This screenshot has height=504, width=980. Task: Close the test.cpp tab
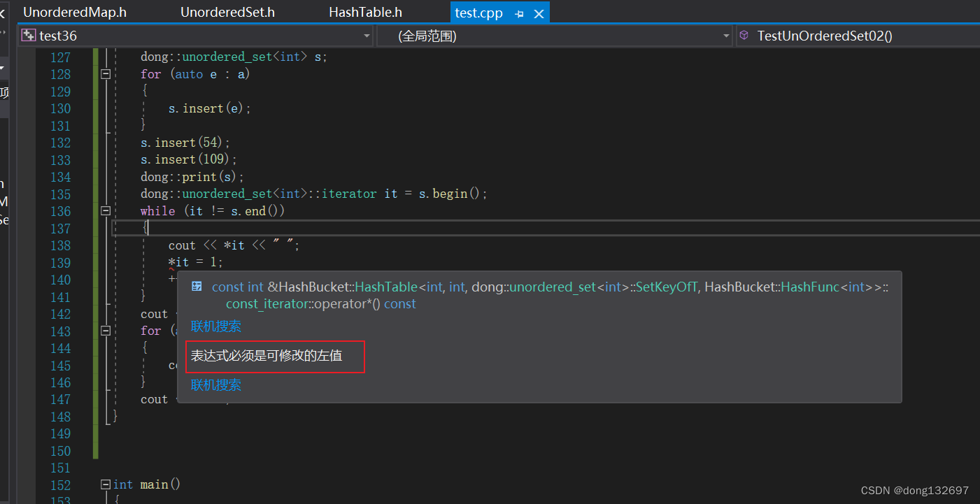coord(539,14)
